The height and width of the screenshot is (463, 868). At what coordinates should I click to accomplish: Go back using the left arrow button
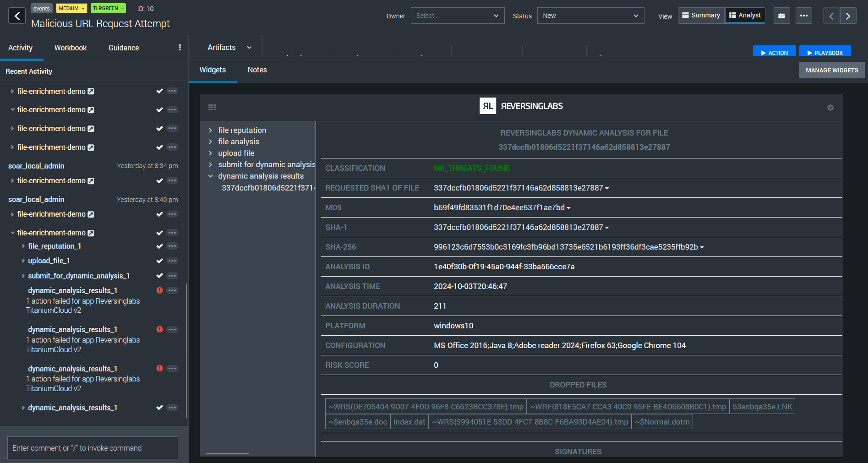(17, 16)
